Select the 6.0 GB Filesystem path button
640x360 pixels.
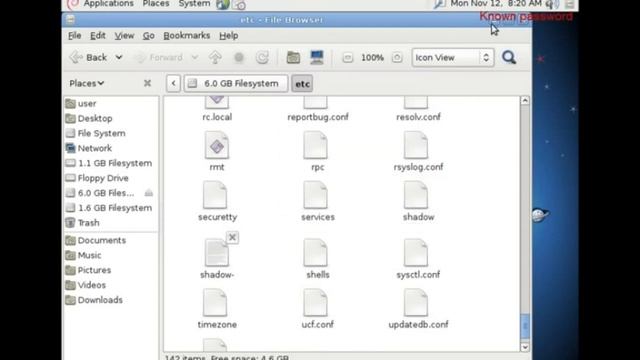(x=236, y=83)
